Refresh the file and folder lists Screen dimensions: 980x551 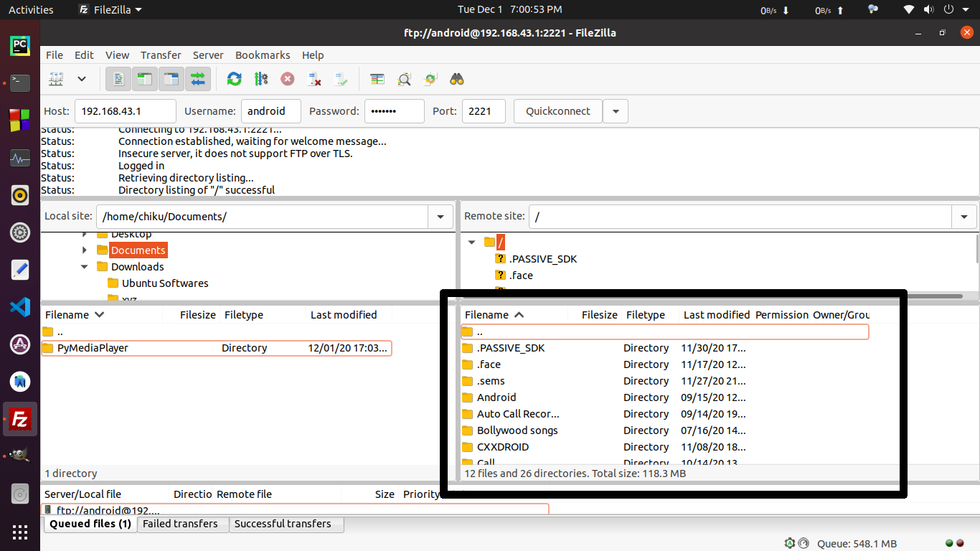coord(234,79)
